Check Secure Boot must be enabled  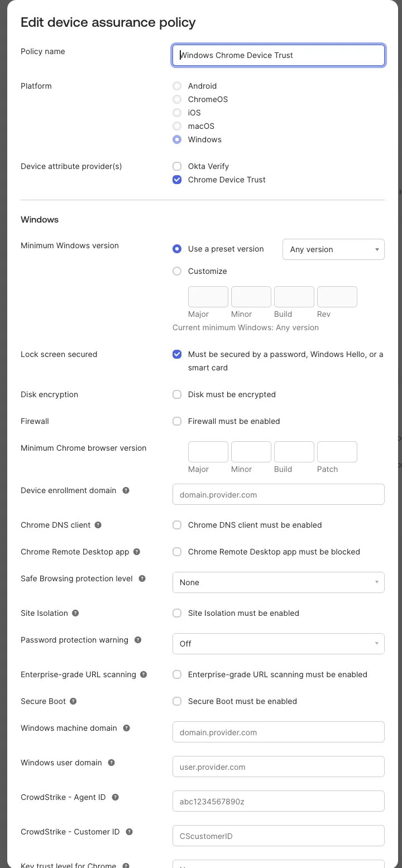pyautogui.click(x=177, y=701)
